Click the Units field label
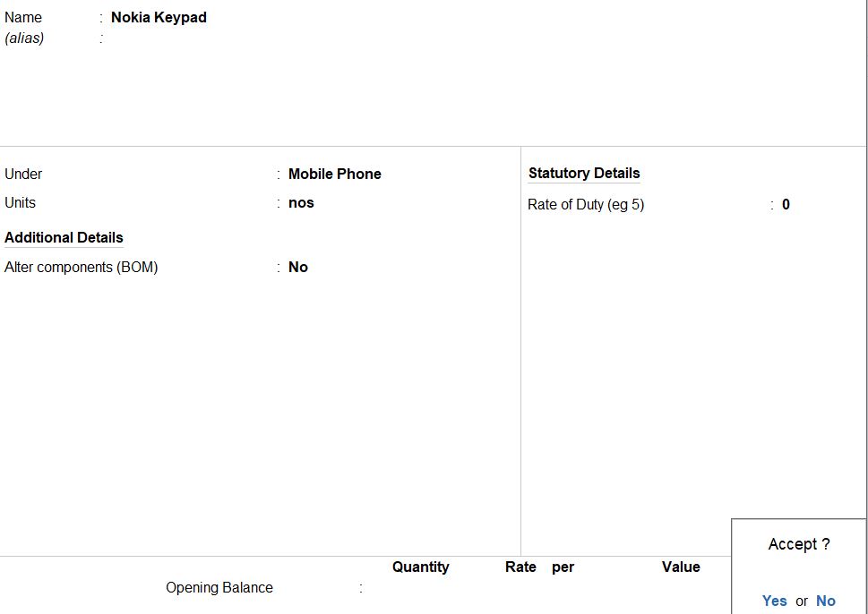868x614 pixels. (20, 202)
